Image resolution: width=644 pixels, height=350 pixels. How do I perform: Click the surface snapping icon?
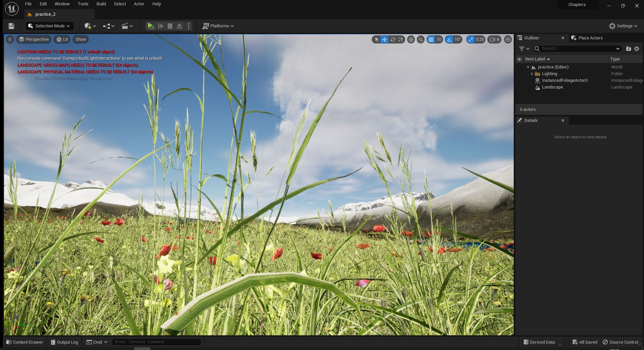click(421, 39)
